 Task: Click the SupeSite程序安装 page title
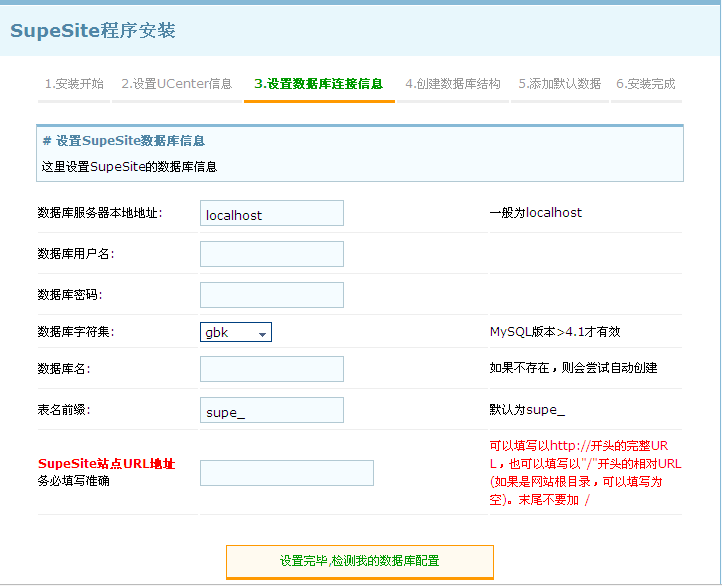[93, 31]
